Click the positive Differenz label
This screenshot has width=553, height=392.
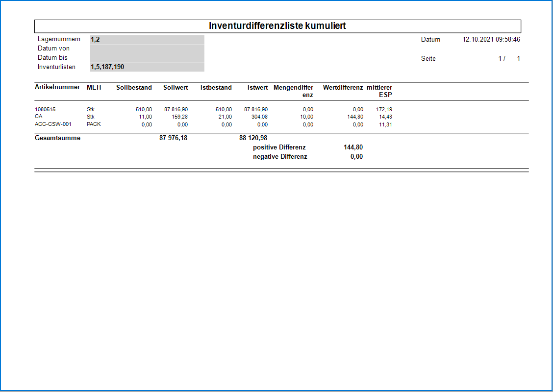point(279,147)
